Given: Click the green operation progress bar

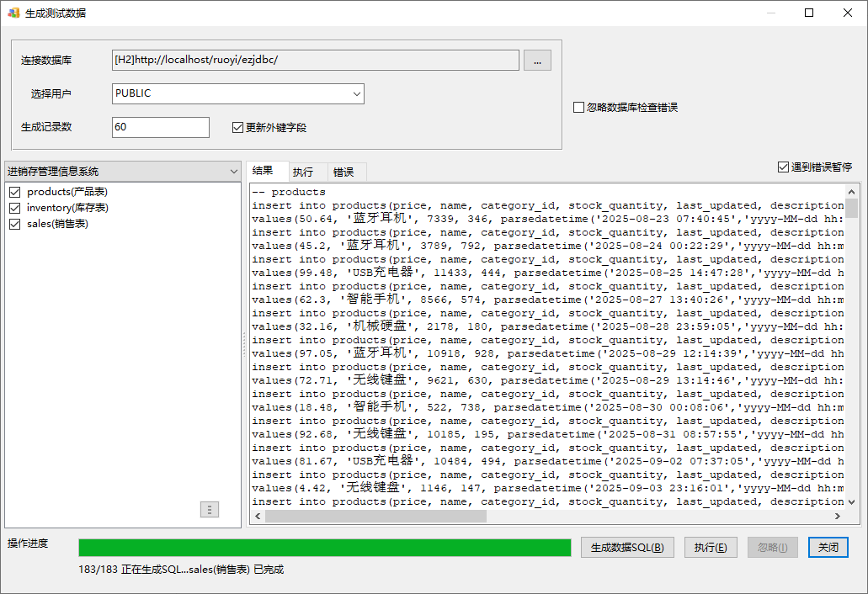Looking at the screenshot, I should (324, 548).
